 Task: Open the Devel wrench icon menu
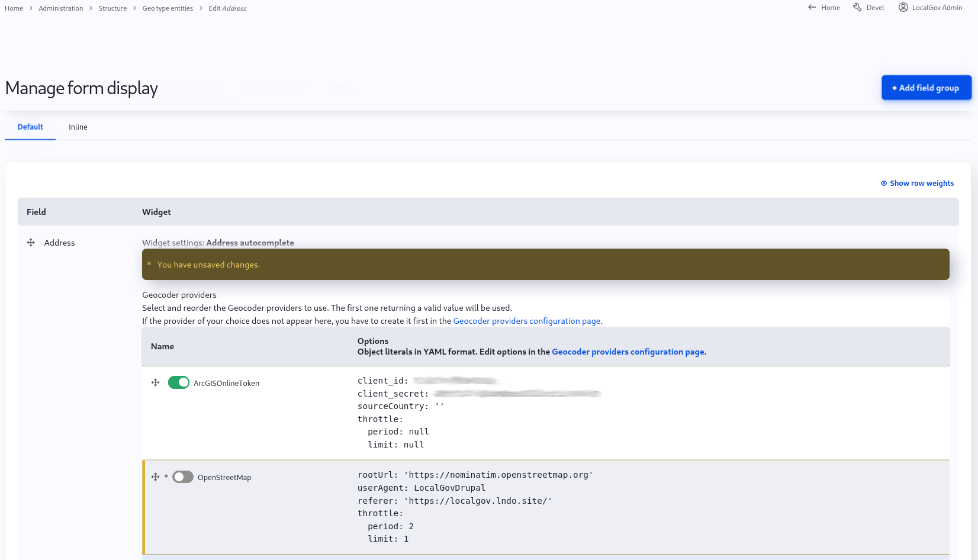click(x=857, y=7)
